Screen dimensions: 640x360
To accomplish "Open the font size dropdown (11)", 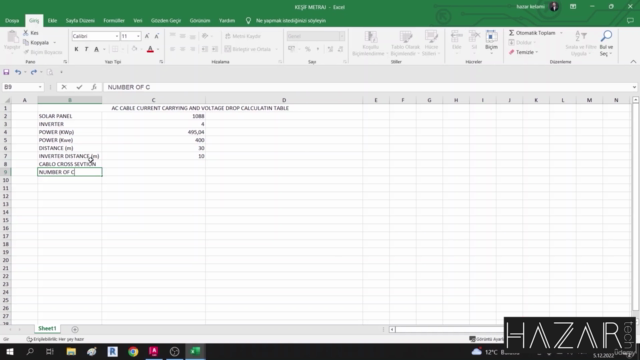I will coord(138,36).
